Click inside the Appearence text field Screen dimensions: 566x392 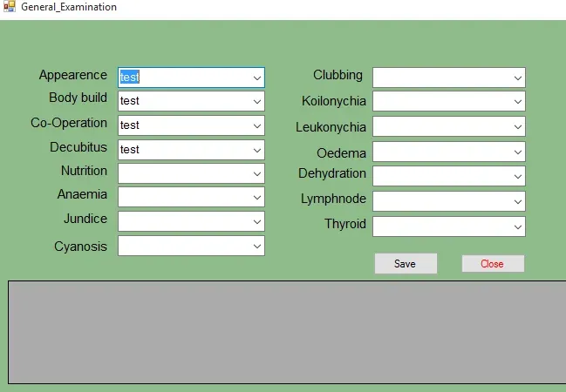[x=185, y=78]
